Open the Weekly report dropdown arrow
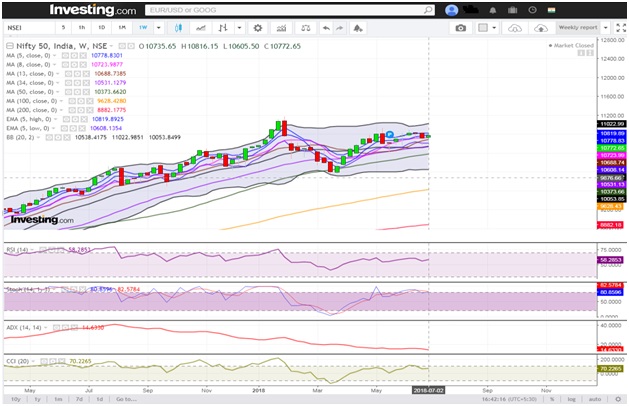This screenshot has width=629, height=406. 606,28
